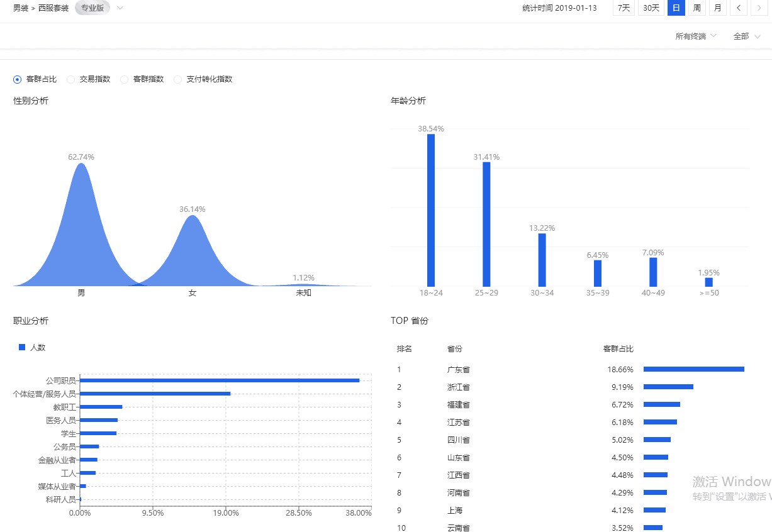This screenshot has width=772, height=532.
Task: Switch to 支付转化指数 radio option
Action: (x=178, y=79)
